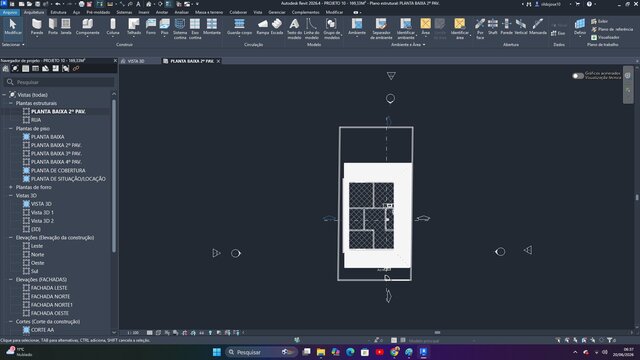The width and height of the screenshot is (640, 360).
Task: Open the RUA structural plan
Action: (x=36, y=120)
